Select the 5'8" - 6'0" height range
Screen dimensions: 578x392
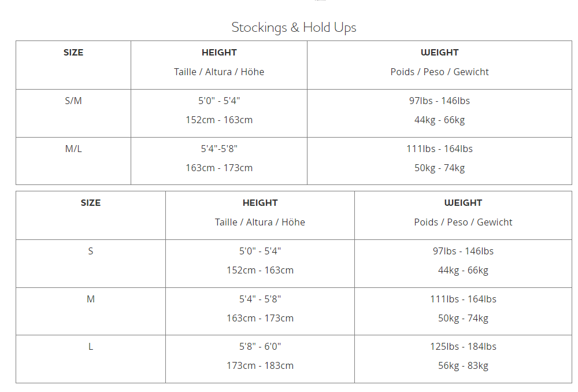click(x=260, y=346)
